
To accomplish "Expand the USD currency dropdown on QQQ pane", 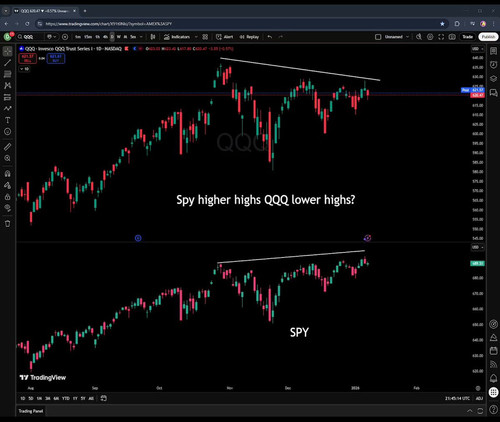I will pos(477,49).
